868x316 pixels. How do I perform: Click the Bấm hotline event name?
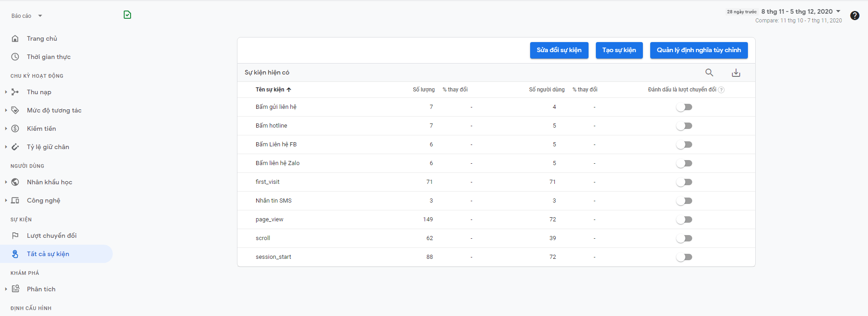[271, 126]
